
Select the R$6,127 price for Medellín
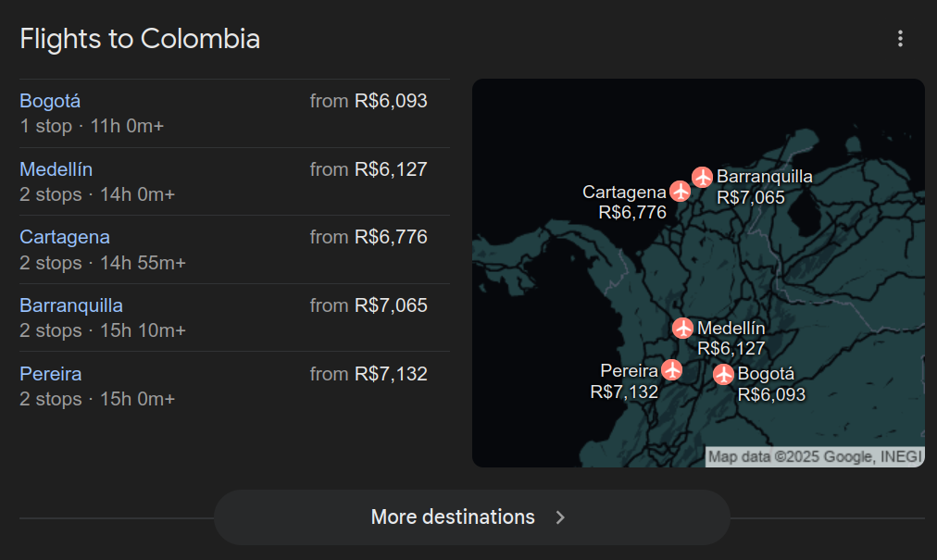point(391,169)
